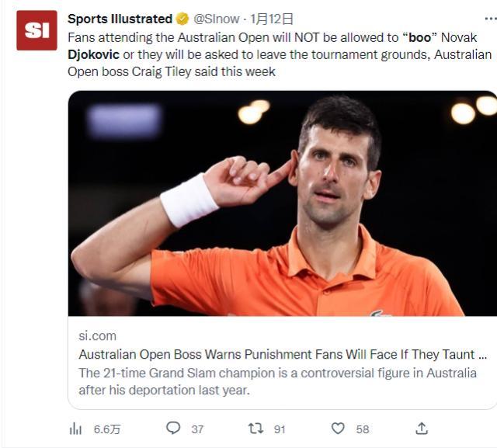The width and height of the screenshot is (497, 448).
Task: Open the tweet's 1月12日 timestamp
Action: click(x=271, y=19)
